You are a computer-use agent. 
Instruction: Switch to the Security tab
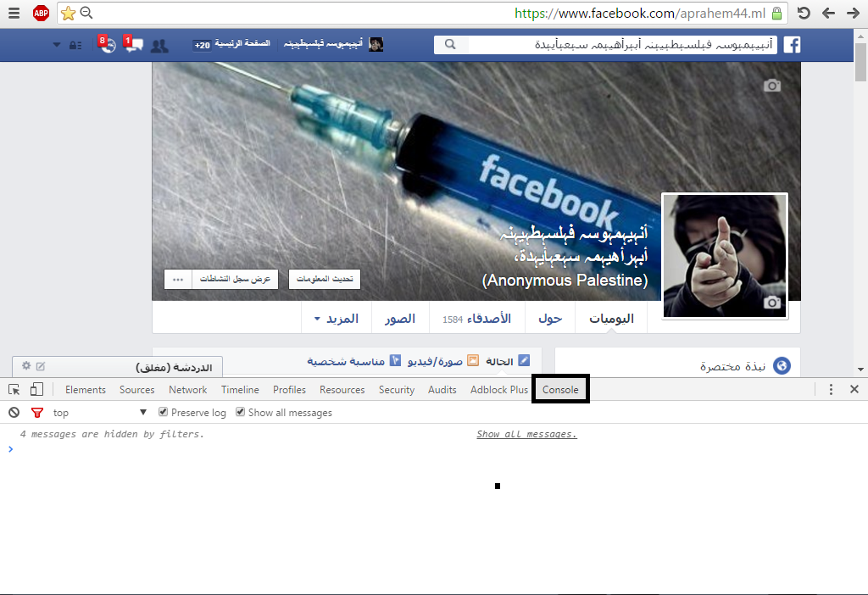click(x=397, y=390)
